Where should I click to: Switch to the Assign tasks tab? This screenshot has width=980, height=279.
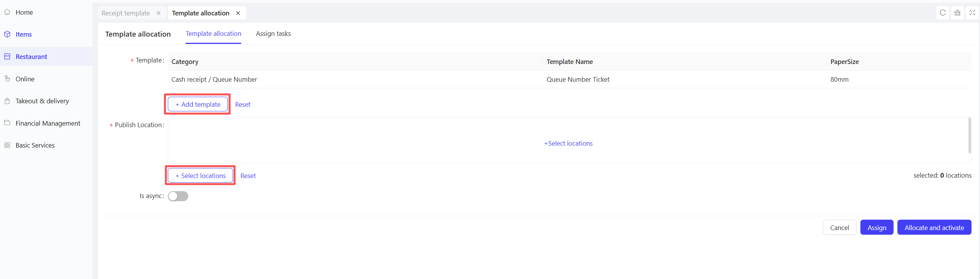click(x=273, y=34)
